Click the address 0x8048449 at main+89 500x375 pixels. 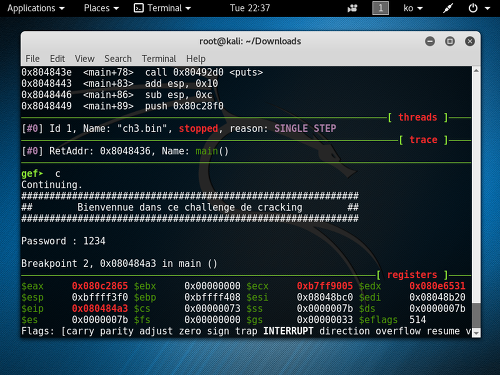[x=46, y=106]
